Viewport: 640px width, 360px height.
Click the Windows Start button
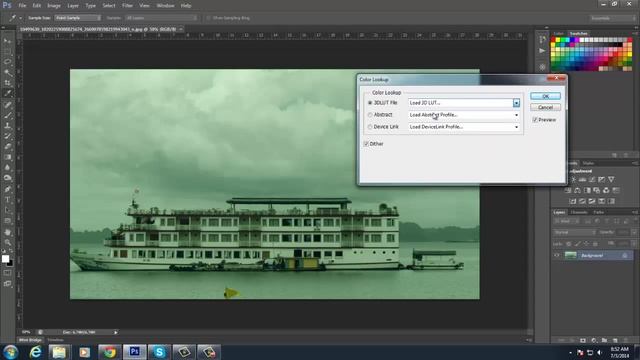tap(10, 352)
